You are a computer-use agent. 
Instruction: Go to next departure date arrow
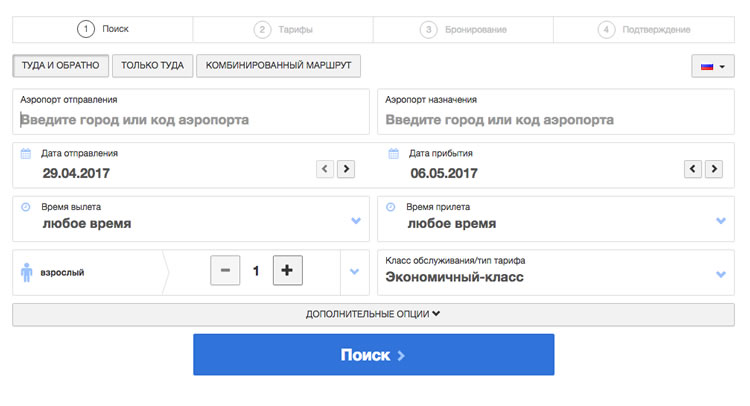(345, 169)
